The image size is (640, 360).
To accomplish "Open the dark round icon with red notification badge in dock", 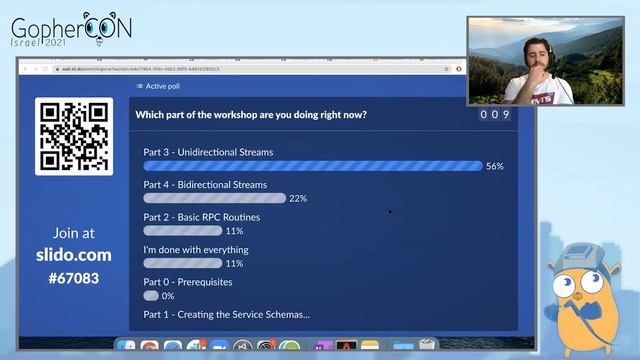I will click(x=267, y=345).
